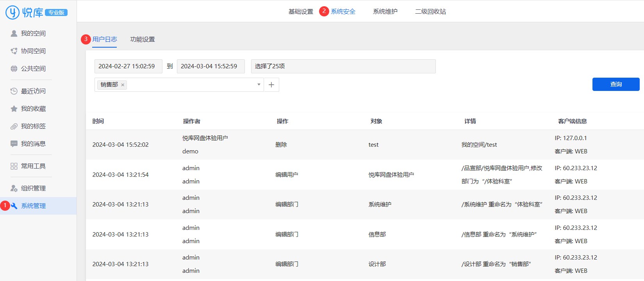Click the end date field 2024-03-04 15:52:59
Viewport: 644px width, 281px height.
[x=211, y=66]
